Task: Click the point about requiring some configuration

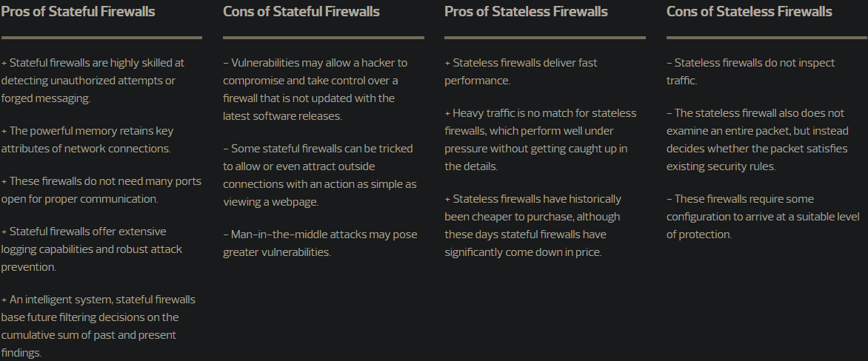Action: pyautogui.click(x=763, y=216)
